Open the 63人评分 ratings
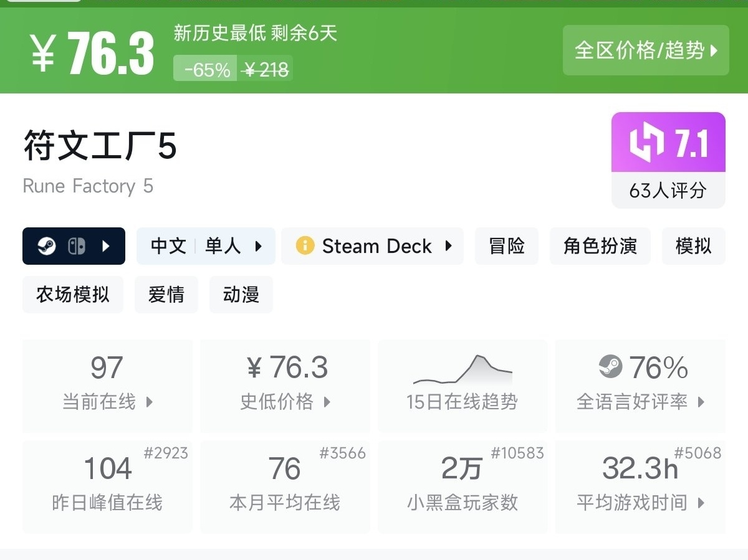The height and width of the screenshot is (560, 748). (668, 190)
